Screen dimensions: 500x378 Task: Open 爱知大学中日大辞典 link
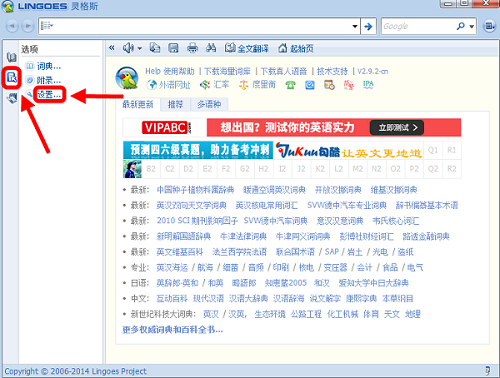tap(373, 283)
